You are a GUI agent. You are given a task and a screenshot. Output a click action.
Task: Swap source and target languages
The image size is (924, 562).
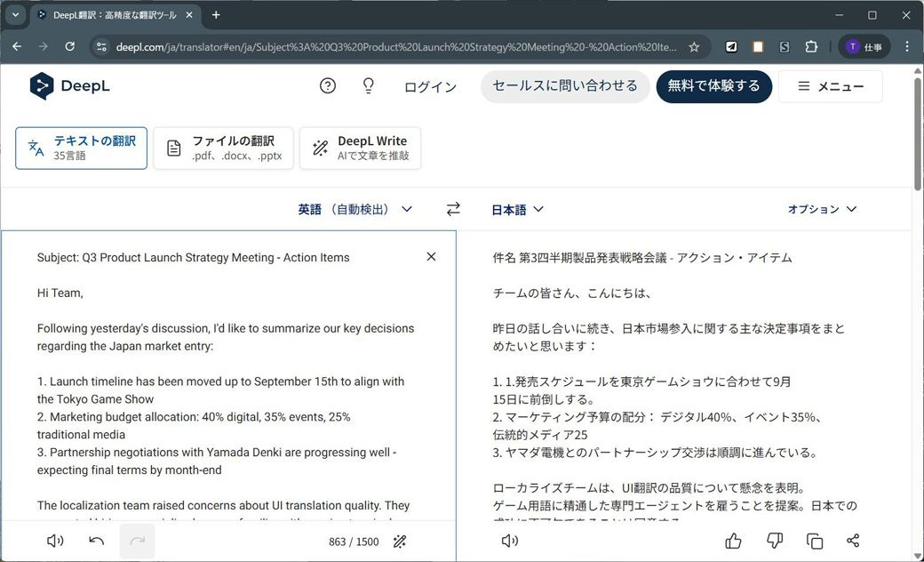tap(453, 209)
